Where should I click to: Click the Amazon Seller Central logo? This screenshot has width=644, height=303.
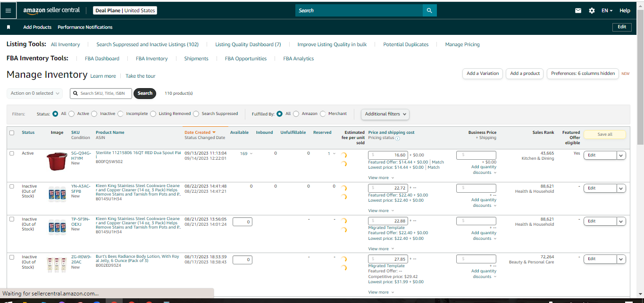(x=51, y=10)
